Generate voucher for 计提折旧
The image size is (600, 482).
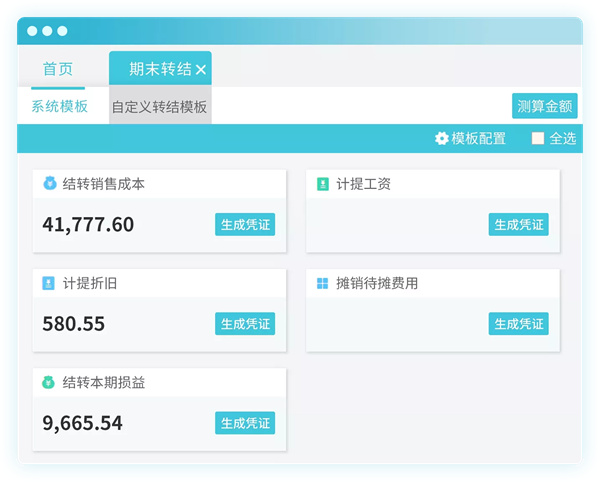pyautogui.click(x=245, y=324)
